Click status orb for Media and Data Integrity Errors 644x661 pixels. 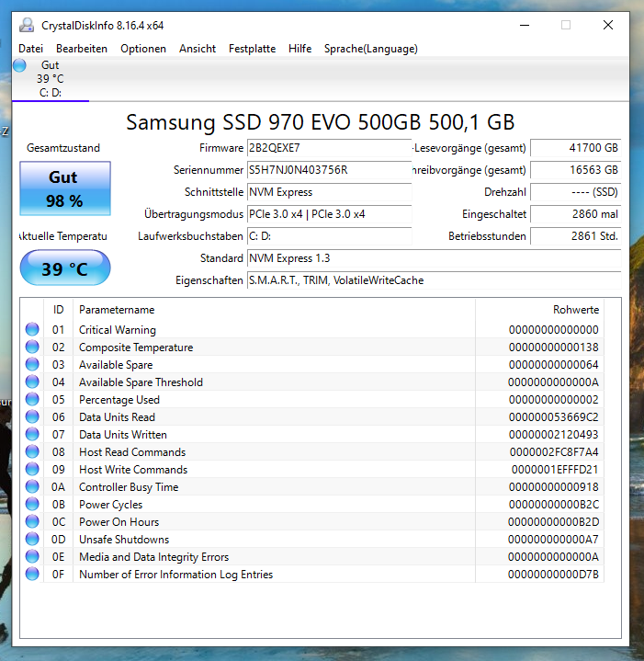pos(32,556)
